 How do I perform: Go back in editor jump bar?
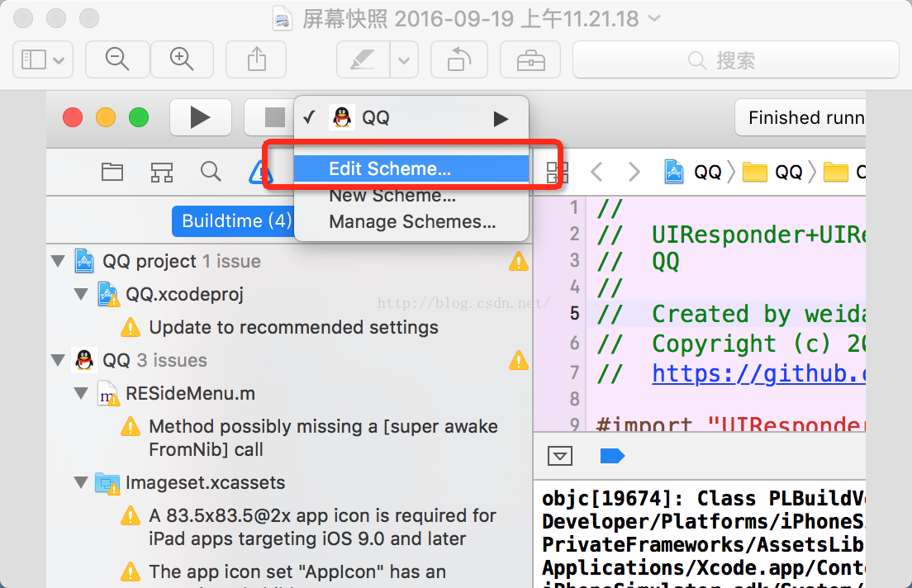tap(596, 172)
